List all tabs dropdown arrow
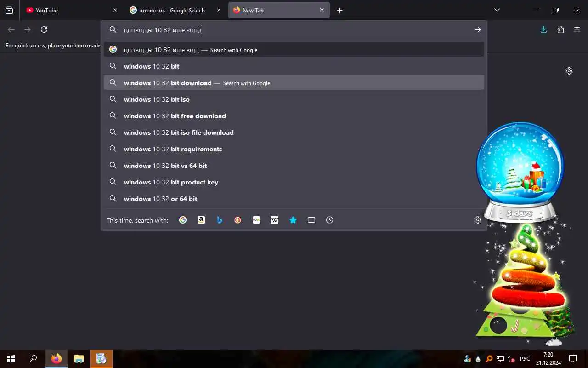 point(497,10)
